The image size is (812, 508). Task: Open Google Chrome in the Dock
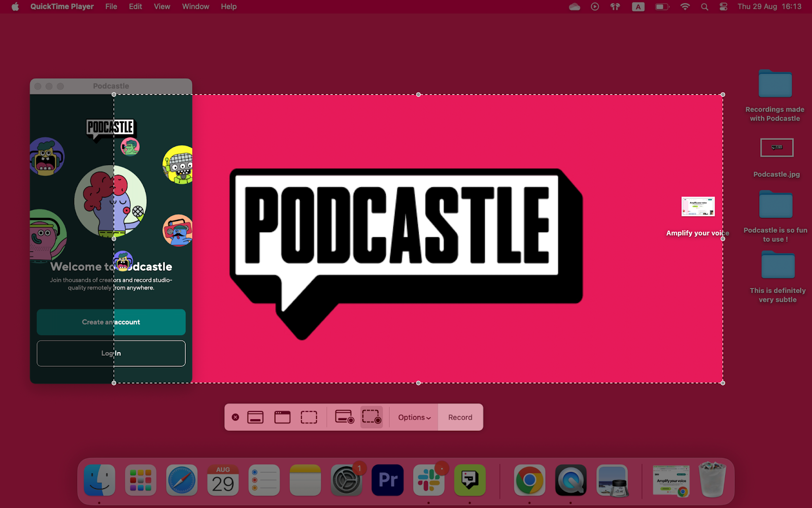pyautogui.click(x=529, y=480)
